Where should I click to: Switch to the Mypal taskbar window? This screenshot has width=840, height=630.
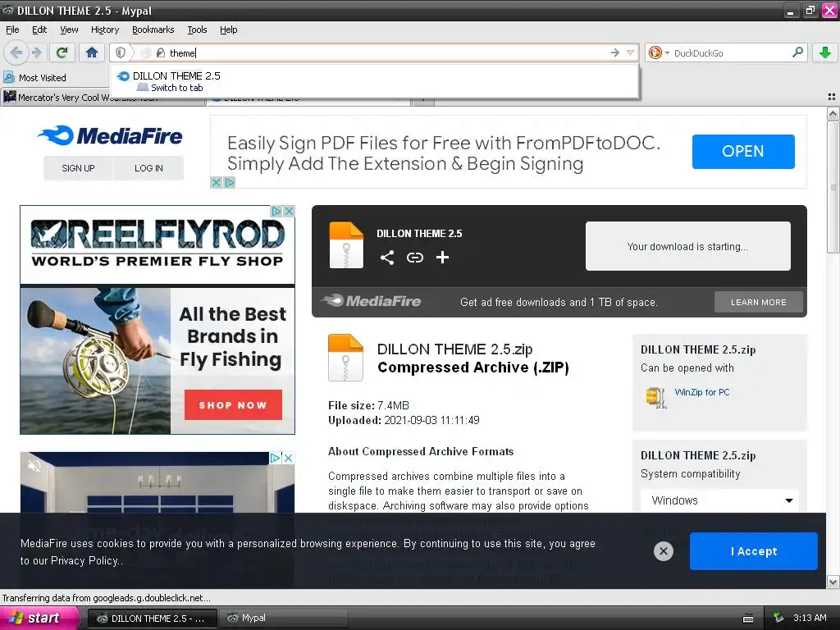click(x=284, y=619)
